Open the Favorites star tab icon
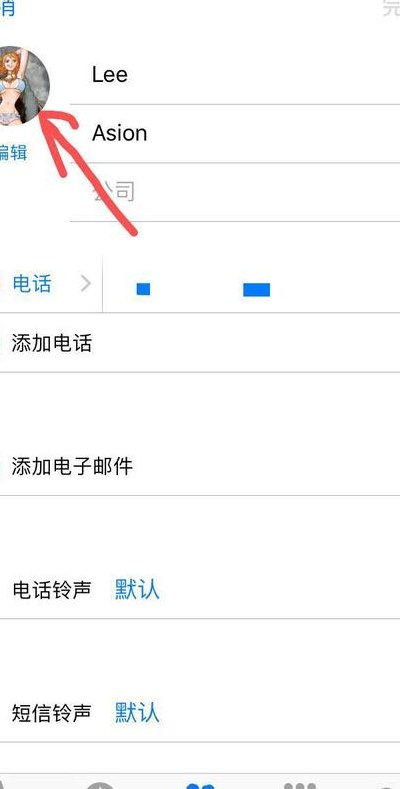The image size is (400, 789). click(x=4, y=785)
